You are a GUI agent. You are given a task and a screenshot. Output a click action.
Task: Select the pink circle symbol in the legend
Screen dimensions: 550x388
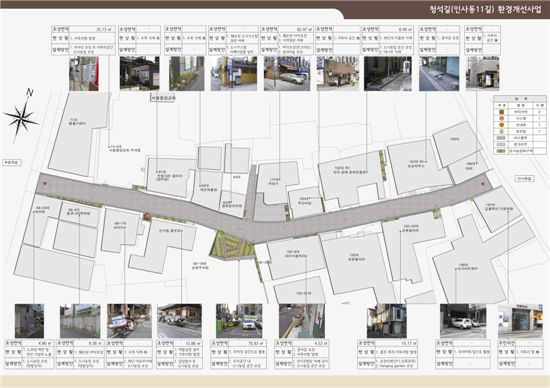click(502, 119)
